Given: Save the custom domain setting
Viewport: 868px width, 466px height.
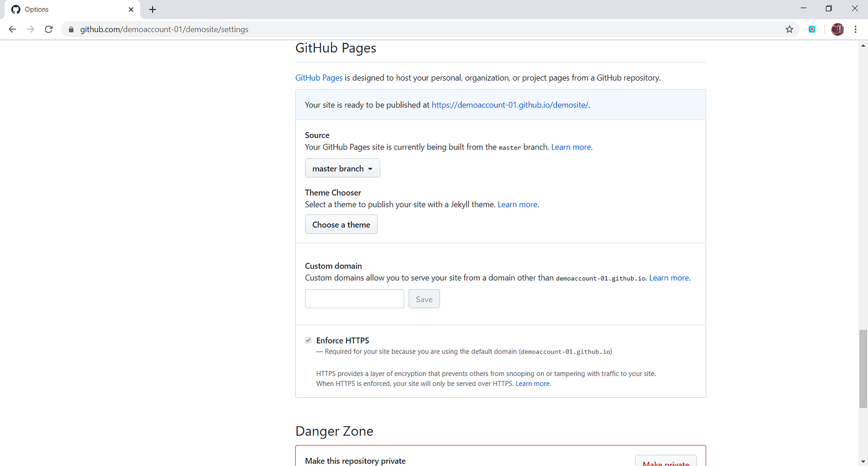Looking at the screenshot, I should pyautogui.click(x=423, y=298).
